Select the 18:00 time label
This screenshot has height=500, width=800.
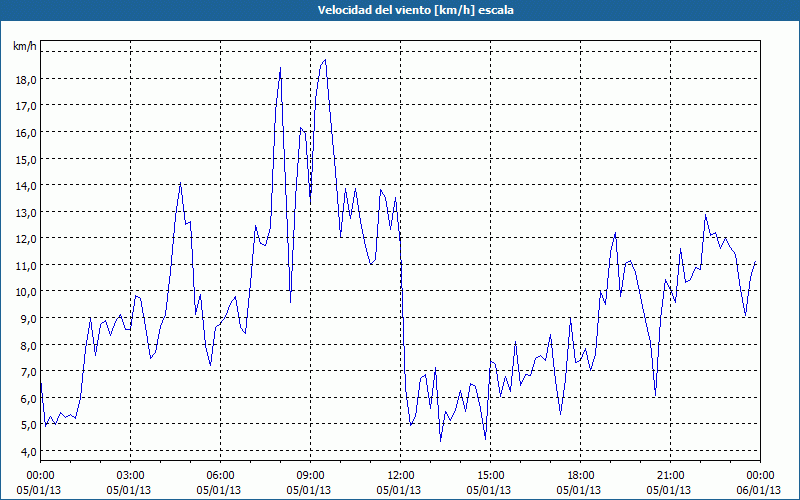(581, 476)
